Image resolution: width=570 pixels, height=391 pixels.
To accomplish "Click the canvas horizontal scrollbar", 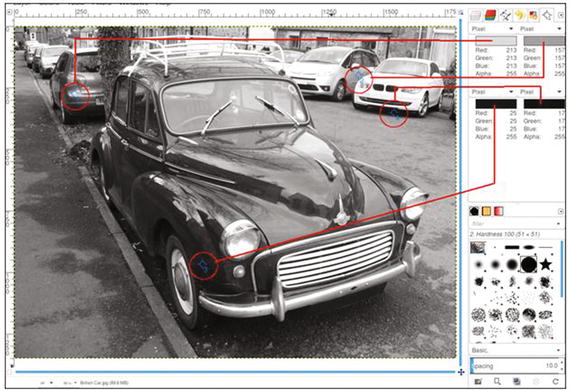I will point(235,372).
